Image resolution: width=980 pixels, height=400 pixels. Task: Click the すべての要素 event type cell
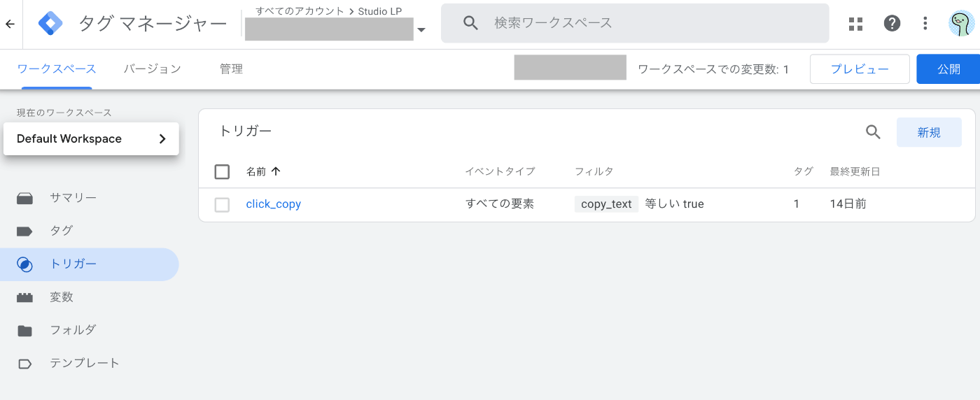click(500, 204)
